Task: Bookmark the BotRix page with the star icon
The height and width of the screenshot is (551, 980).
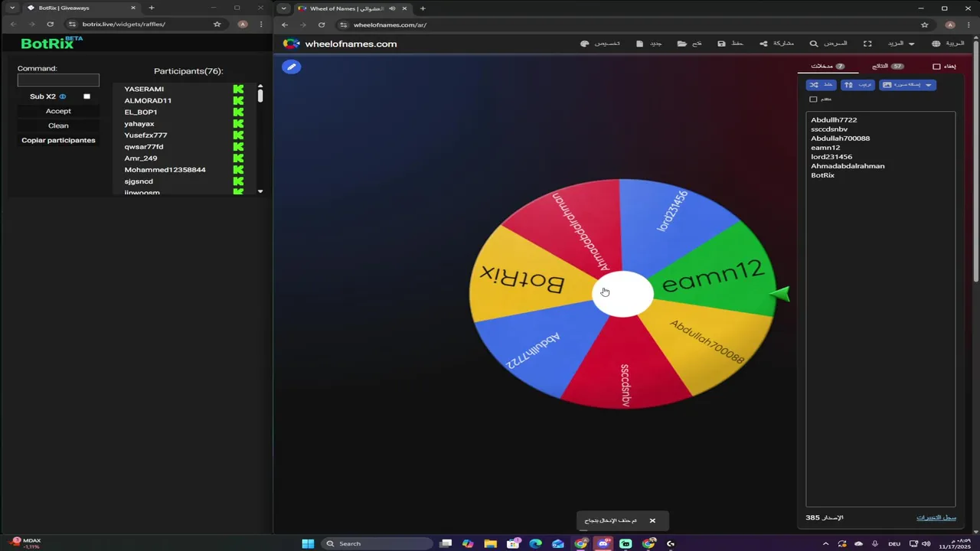Action: pyautogui.click(x=217, y=24)
